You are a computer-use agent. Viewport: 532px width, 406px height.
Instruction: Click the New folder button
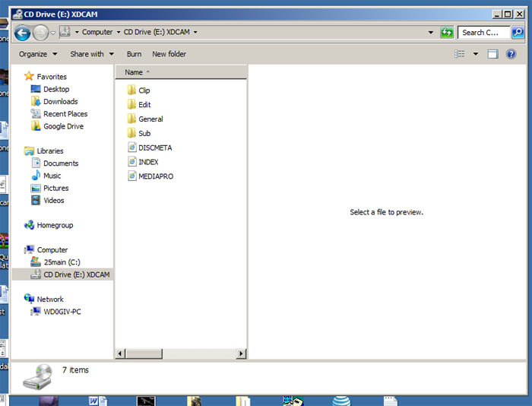point(169,54)
